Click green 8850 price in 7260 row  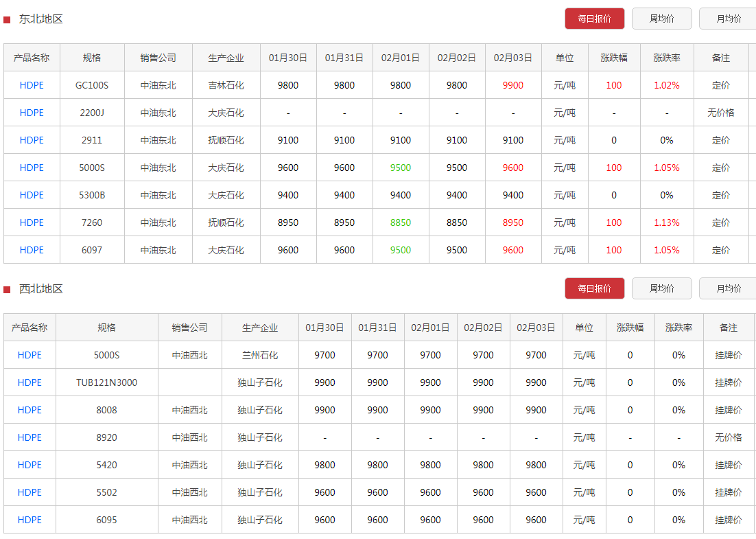(x=401, y=223)
